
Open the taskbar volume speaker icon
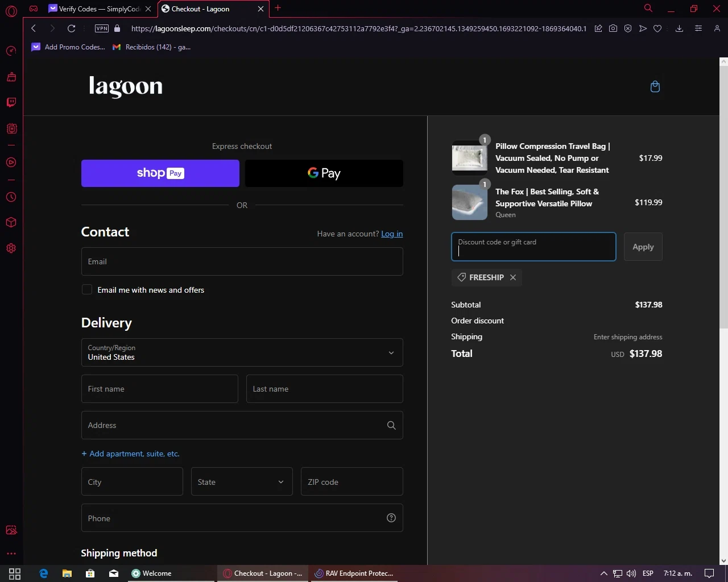pyautogui.click(x=631, y=573)
